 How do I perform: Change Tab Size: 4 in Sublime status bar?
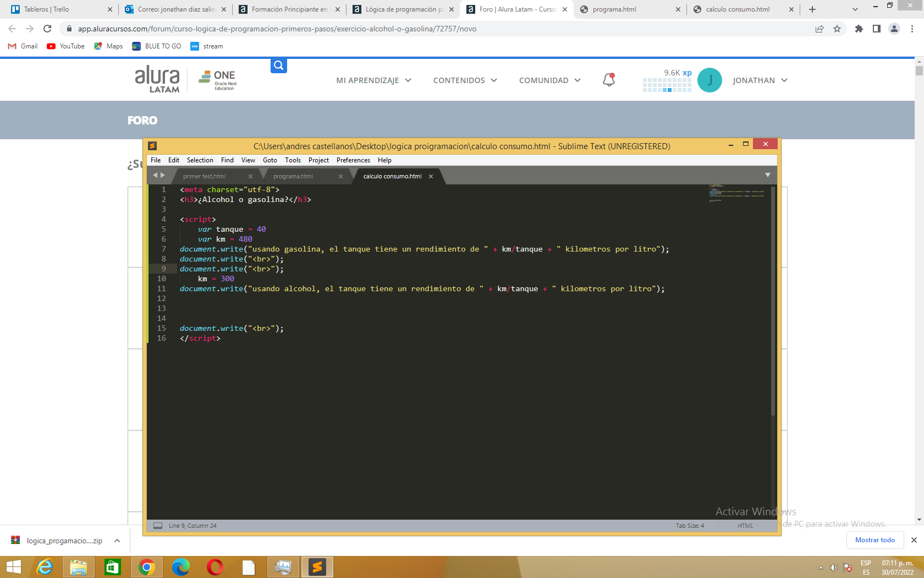[x=690, y=526]
